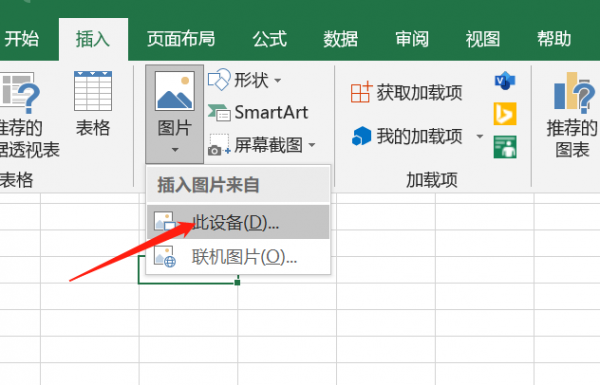Expand the 我的加载项 dropdown arrow
Image resolution: width=600 pixels, height=385 pixels.
479,136
